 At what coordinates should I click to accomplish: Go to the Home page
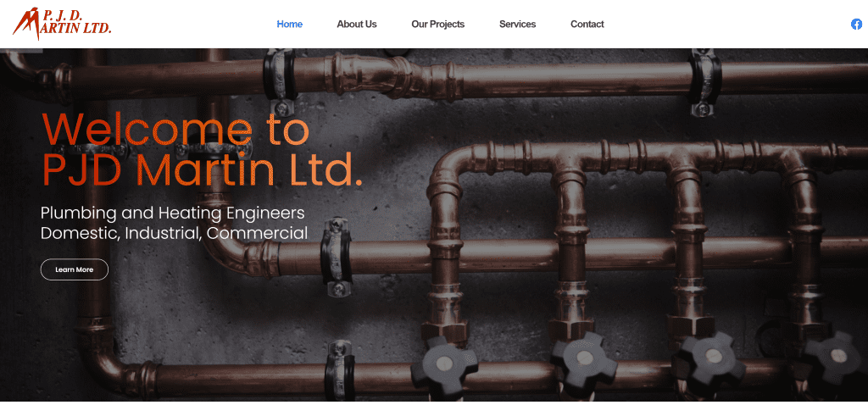pyautogui.click(x=290, y=25)
